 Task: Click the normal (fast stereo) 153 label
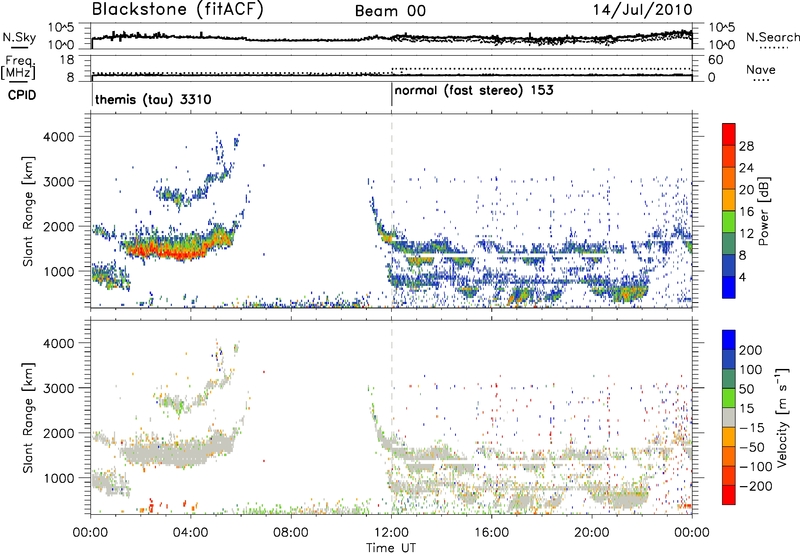tap(474, 90)
